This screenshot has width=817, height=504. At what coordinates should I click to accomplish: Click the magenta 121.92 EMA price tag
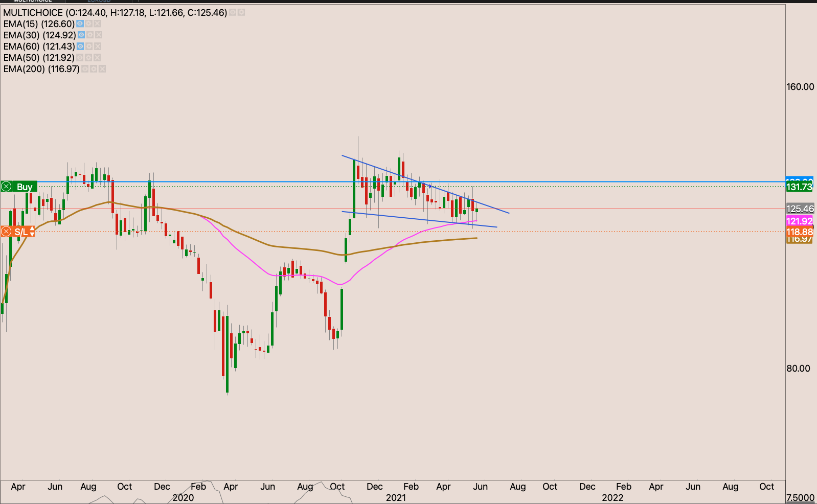click(799, 221)
